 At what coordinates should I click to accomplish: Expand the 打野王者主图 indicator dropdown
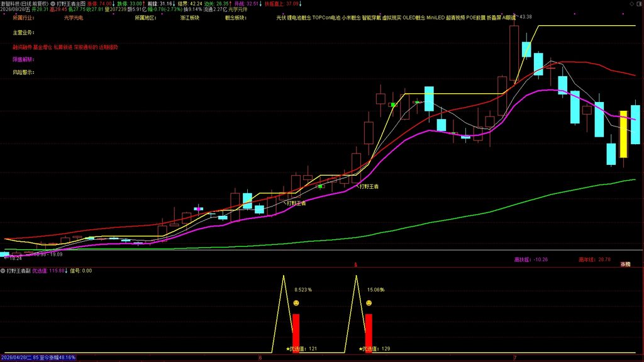coord(53,4)
